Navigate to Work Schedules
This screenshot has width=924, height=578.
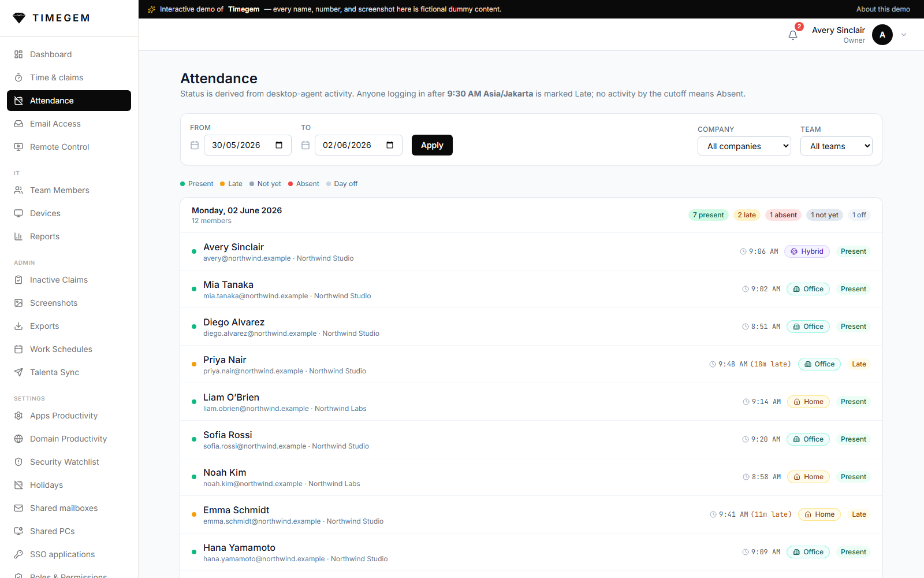[69, 349]
